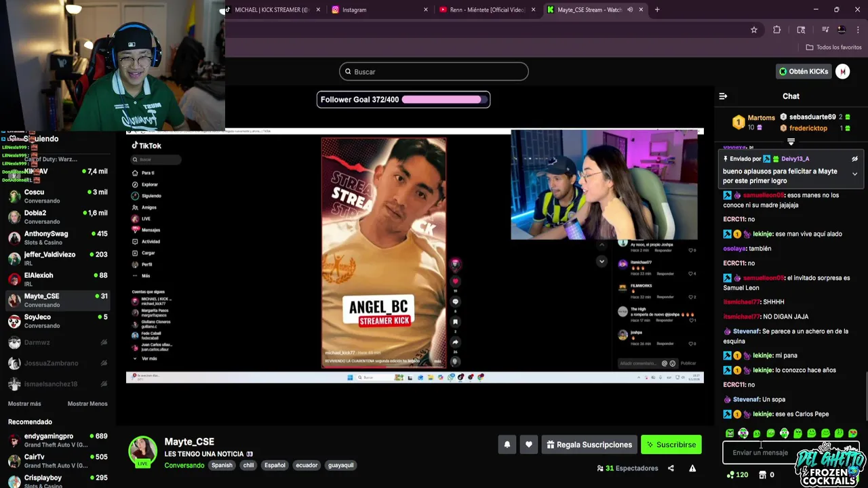Image resolution: width=868 pixels, height=488 pixels.
Task: Open channel points balance showing 120
Action: point(737,475)
